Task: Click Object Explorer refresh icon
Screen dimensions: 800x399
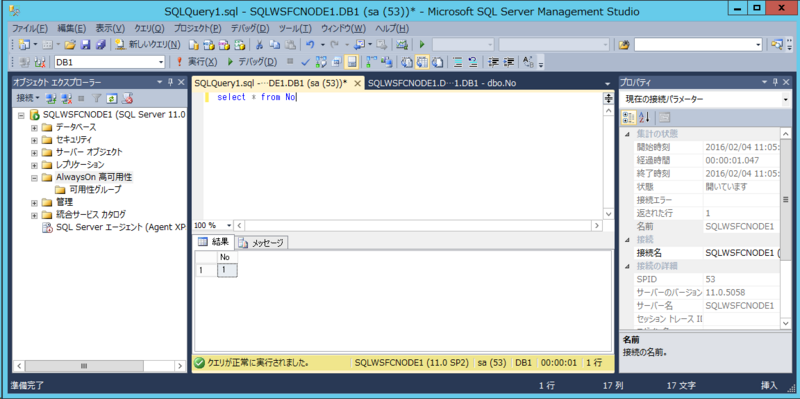Action: tap(112, 97)
